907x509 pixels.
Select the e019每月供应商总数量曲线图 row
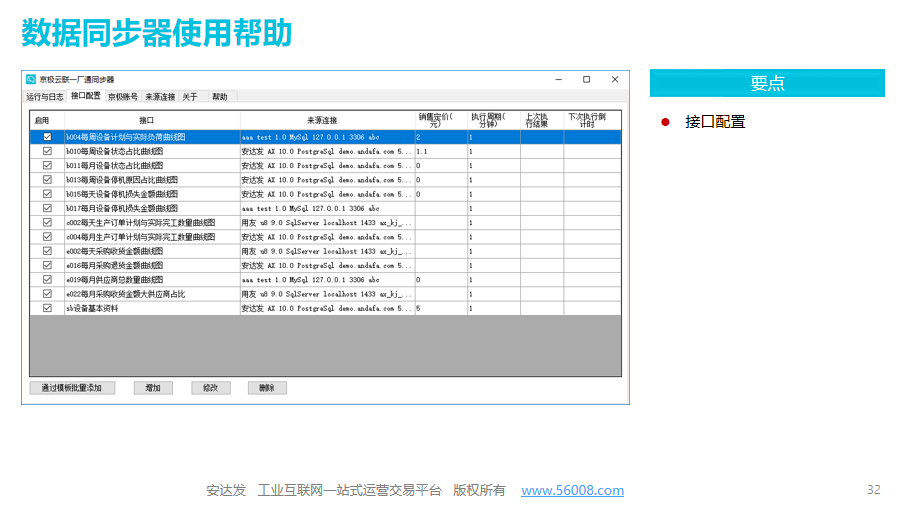tap(150, 280)
